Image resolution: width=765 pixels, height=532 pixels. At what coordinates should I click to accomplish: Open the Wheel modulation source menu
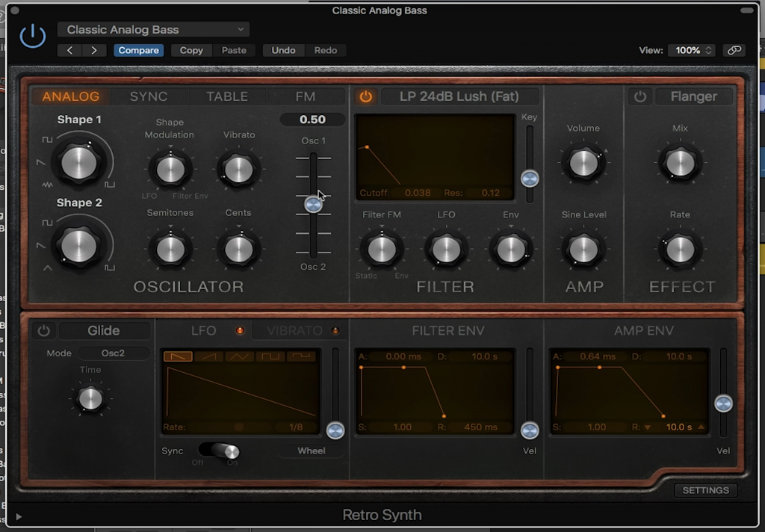(x=312, y=451)
